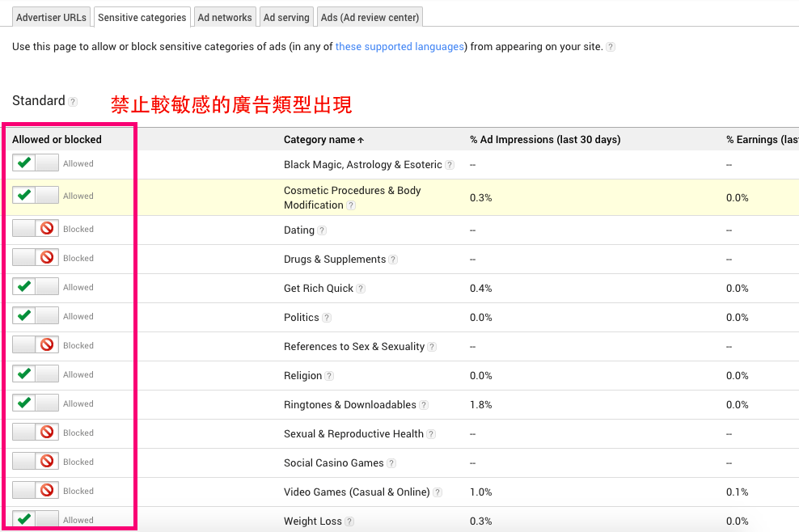Click help icon next to Drugs & Supplements
Screen dimensions: 799x532
pos(393,260)
